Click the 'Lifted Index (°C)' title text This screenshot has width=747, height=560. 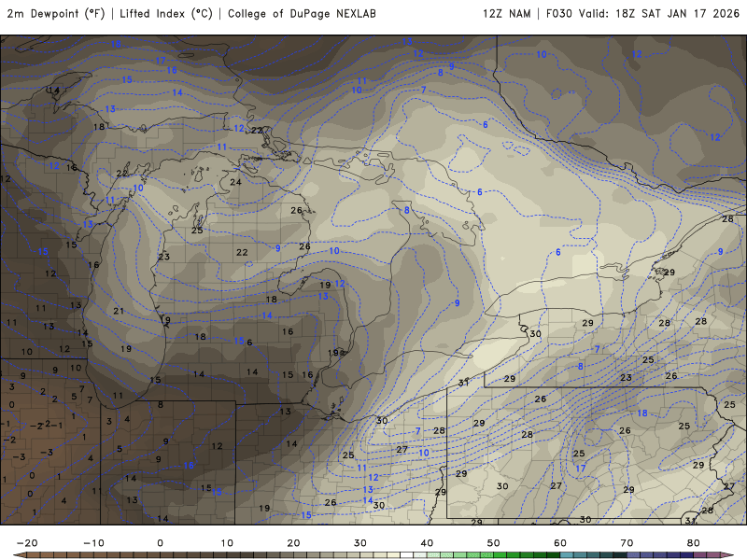point(166,13)
